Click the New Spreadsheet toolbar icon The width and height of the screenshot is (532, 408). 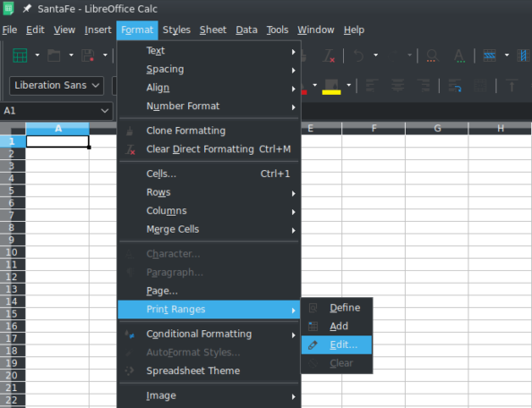20,55
